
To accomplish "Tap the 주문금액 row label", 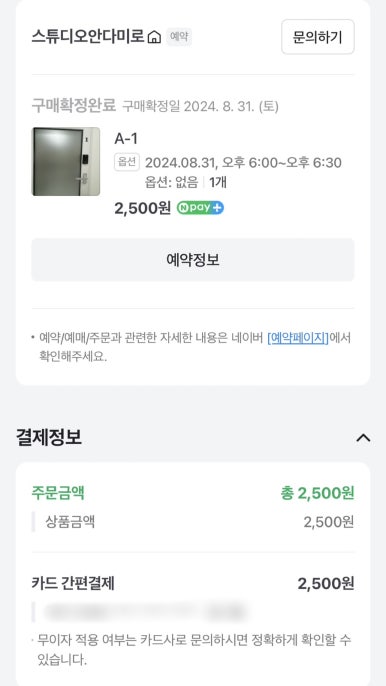I will click(58, 493).
